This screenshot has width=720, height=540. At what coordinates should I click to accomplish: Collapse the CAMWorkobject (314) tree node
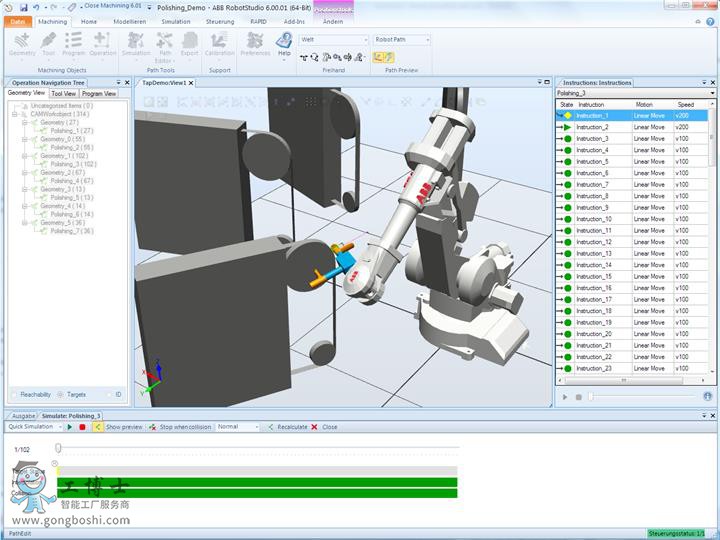point(15,114)
